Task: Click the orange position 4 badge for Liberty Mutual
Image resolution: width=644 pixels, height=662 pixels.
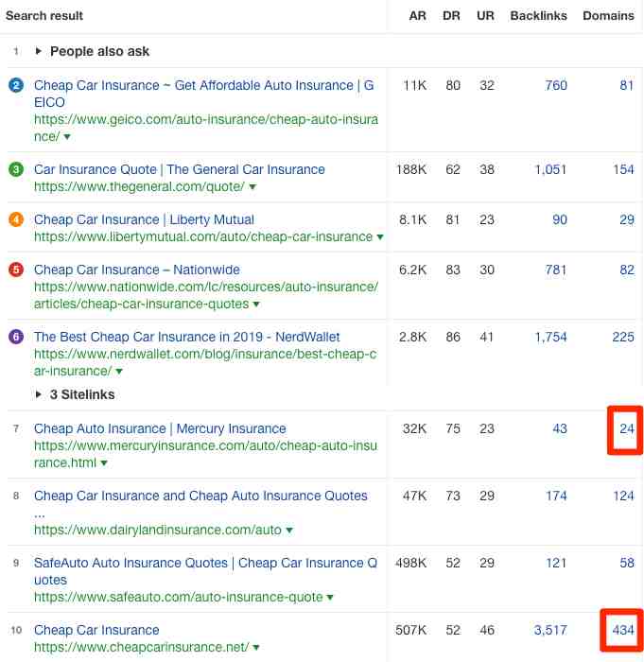Action: 16,220
